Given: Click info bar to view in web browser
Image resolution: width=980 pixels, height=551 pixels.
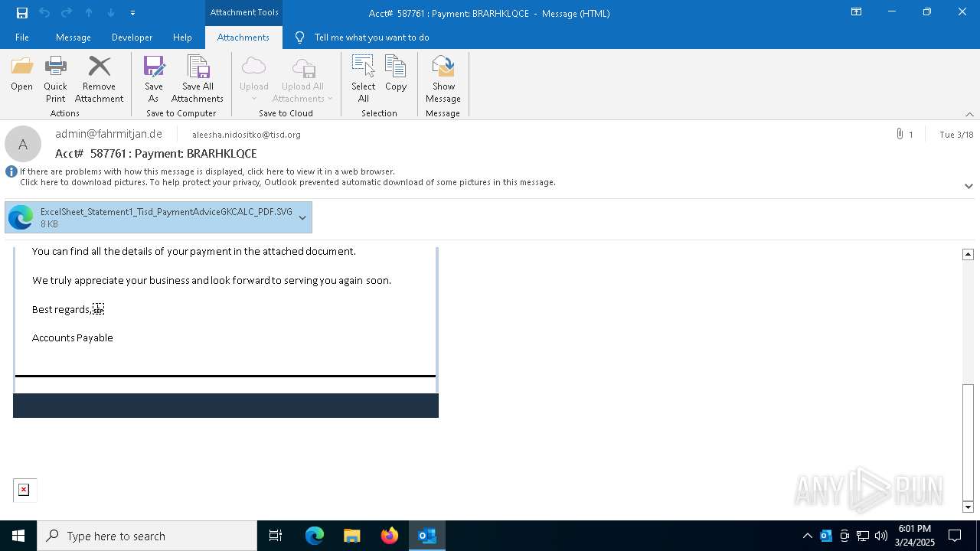Looking at the screenshot, I should 207,171.
